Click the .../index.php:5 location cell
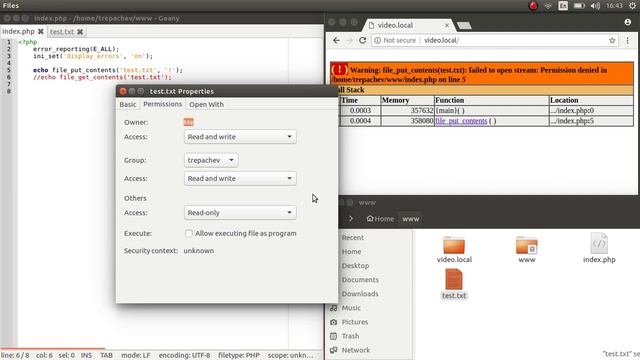 pos(591,121)
